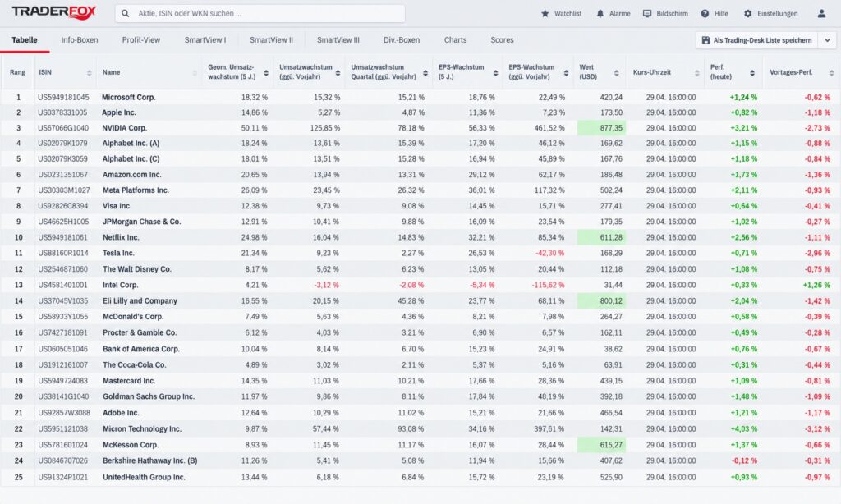Click Intel's +1,26 % Vortages-Perf. value

point(816,285)
